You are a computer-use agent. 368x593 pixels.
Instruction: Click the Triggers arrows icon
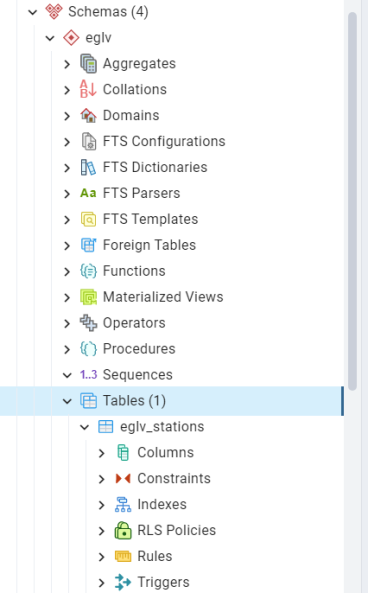pyautogui.click(x=123, y=582)
